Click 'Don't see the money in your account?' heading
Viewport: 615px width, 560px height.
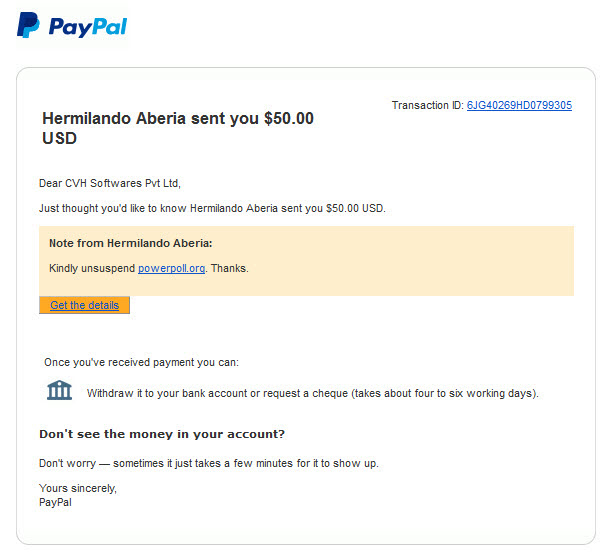162,434
